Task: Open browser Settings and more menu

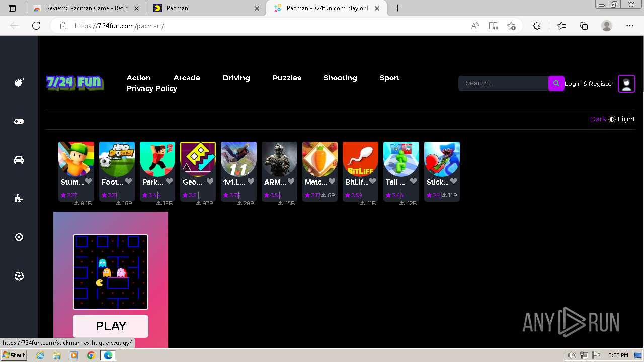Action: pyautogui.click(x=630, y=26)
